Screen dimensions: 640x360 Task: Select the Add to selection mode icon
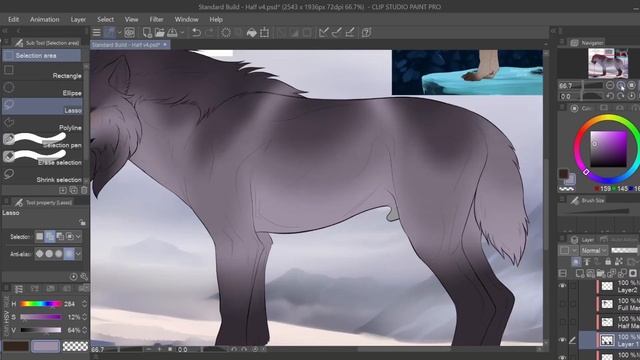point(50,236)
